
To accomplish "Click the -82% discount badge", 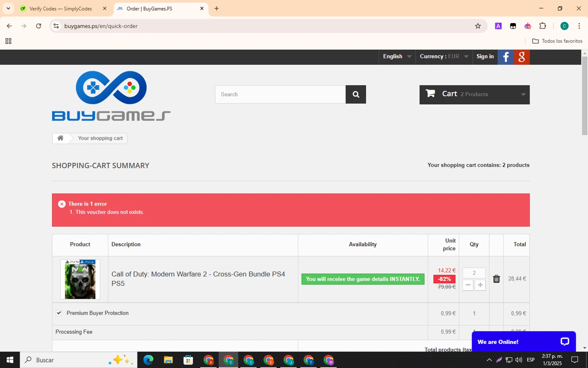I will (444, 279).
